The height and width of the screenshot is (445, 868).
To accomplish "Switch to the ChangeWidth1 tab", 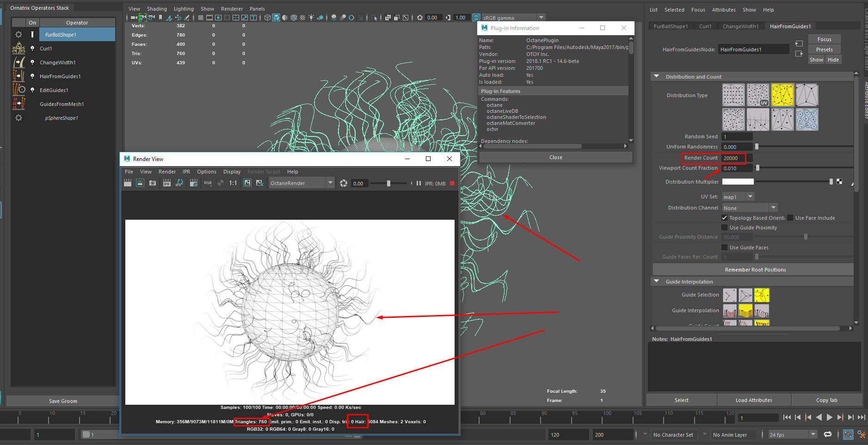I will pyautogui.click(x=740, y=26).
